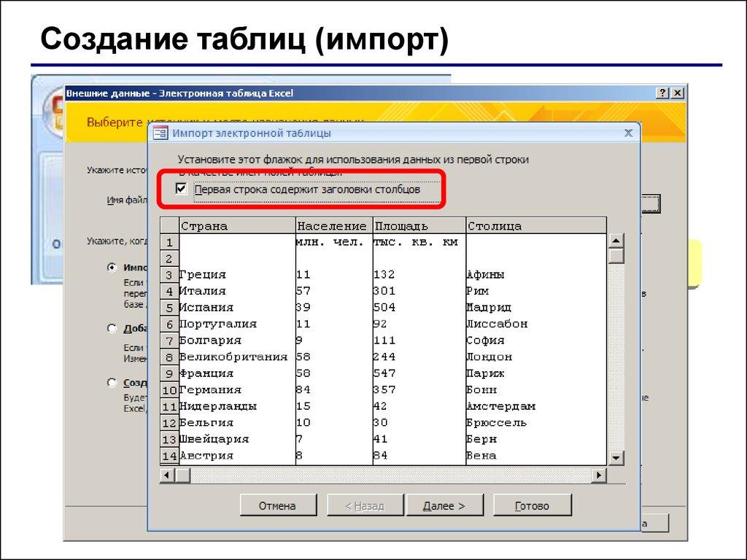747x560 pixels.
Task: Click the area cell '547'
Action: (x=419, y=373)
